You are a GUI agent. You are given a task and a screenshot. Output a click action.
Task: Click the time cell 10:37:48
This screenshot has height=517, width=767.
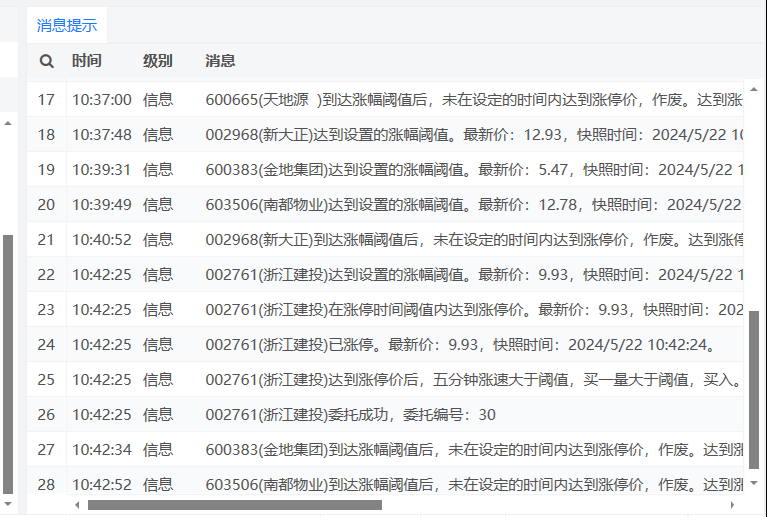click(x=102, y=135)
